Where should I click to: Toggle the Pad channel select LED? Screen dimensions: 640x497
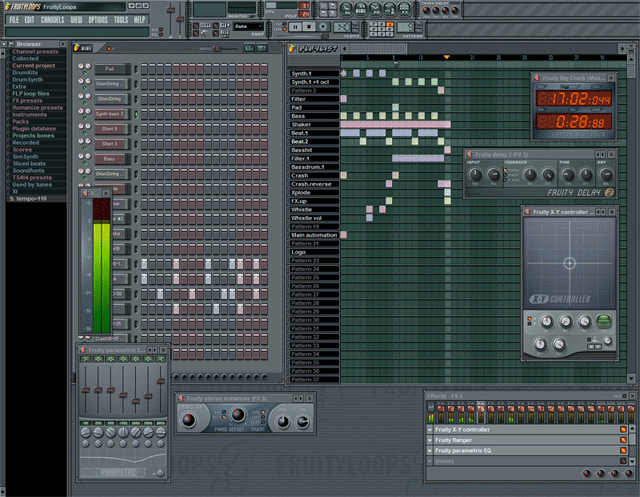(136, 69)
